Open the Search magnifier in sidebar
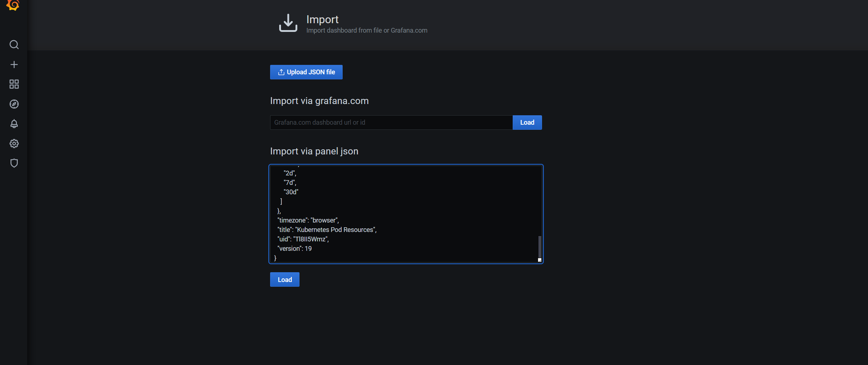This screenshot has height=365, width=868. coord(14,45)
